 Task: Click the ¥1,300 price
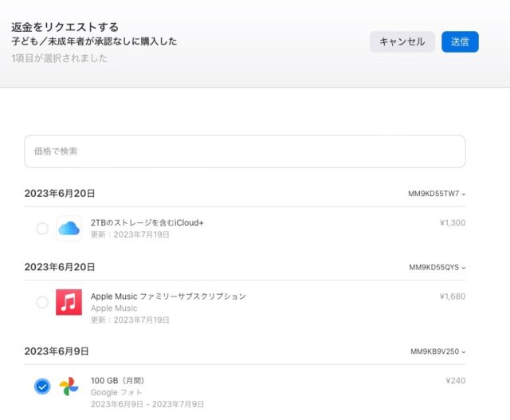[453, 222]
